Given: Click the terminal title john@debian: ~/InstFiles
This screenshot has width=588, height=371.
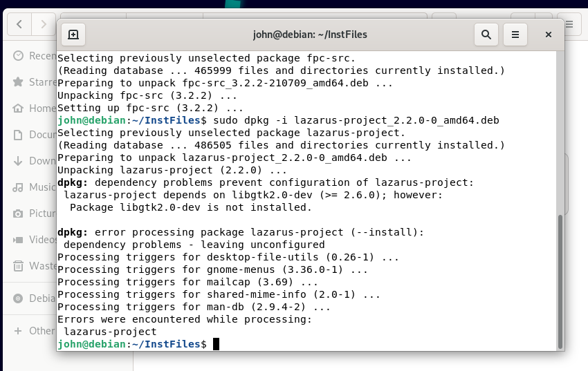Looking at the screenshot, I should point(310,35).
